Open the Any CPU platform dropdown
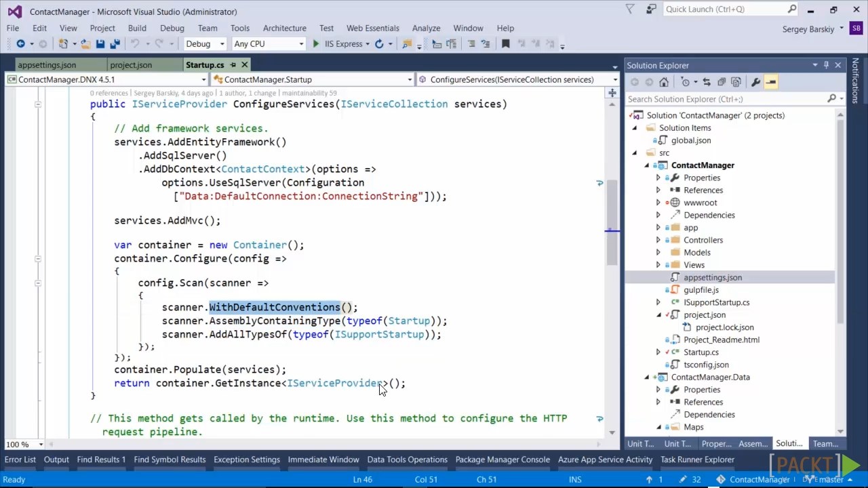This screenshot has height=488, width=868. tap(269, 44)
